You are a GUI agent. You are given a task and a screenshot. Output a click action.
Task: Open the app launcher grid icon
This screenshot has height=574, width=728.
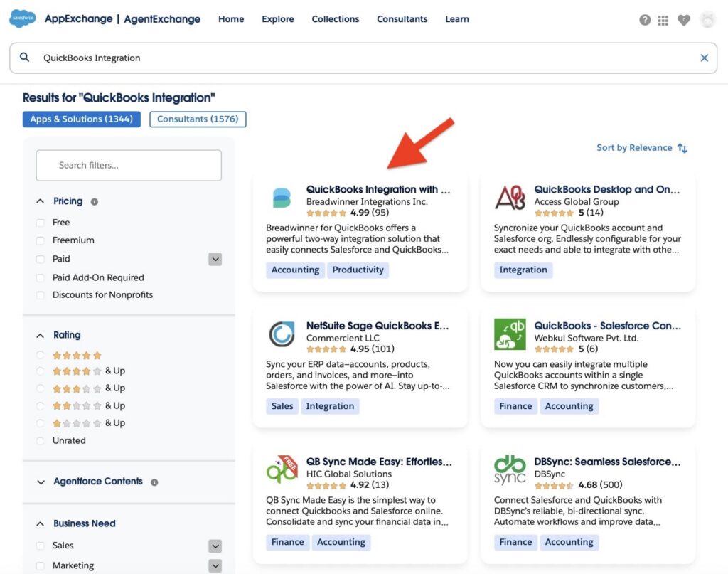coord(663,20)
